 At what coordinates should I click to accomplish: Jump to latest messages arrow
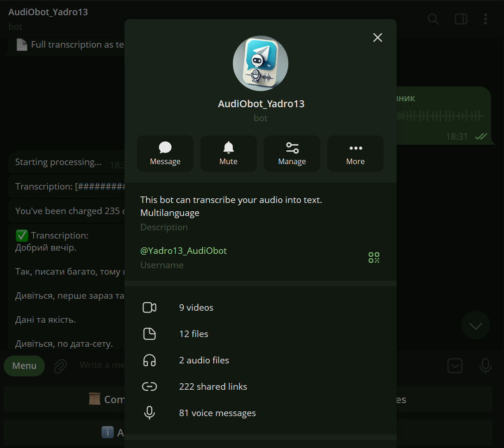(476, 325)
